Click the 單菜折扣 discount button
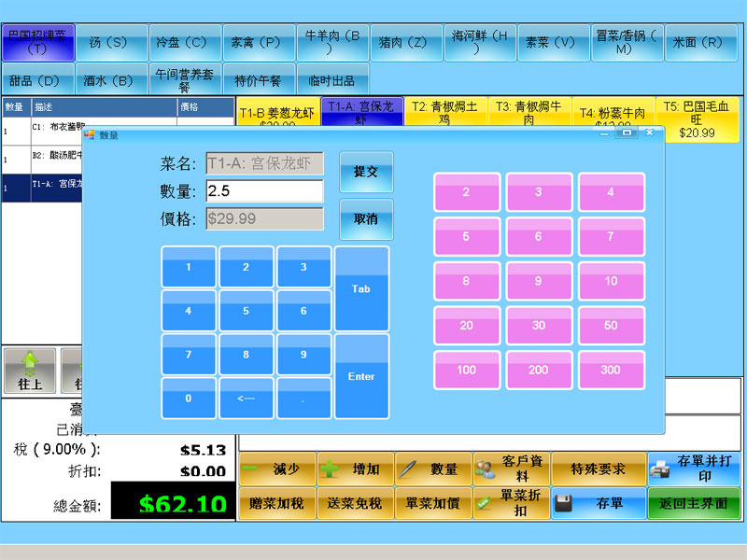 point(511,503)
